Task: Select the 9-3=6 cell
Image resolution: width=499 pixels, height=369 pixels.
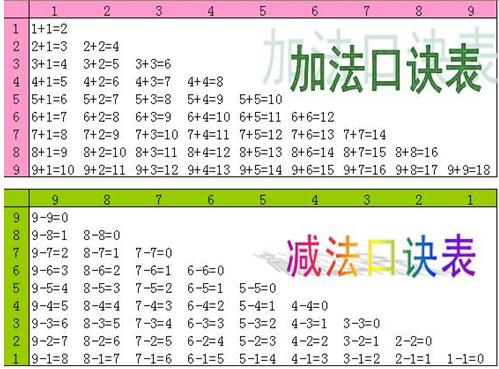Action: tap(50, 323)
